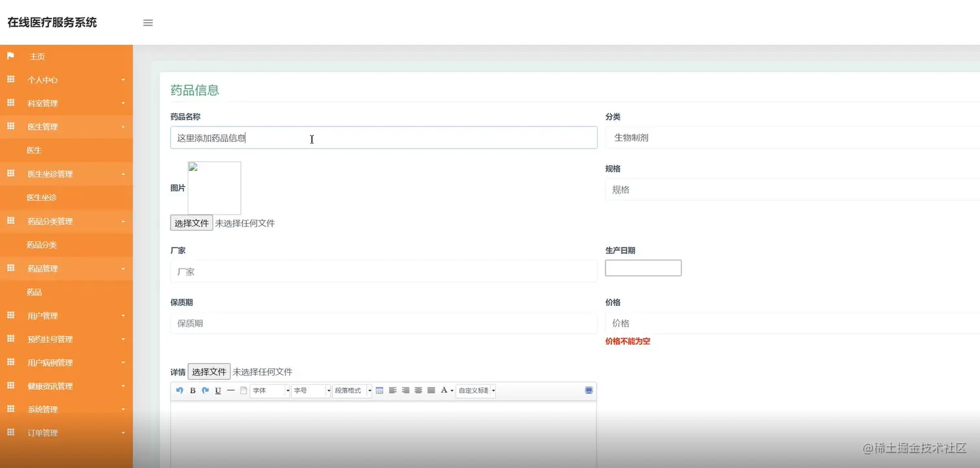The width and height of the screenshot is (980, 468).
Task: Open the 段落格式 paragraph format dropdown
Action: click(352, 390)
